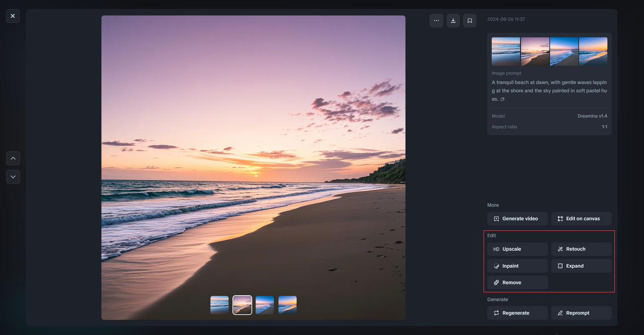
Task: Click the main beach sunset image
Action: point(253,167)
